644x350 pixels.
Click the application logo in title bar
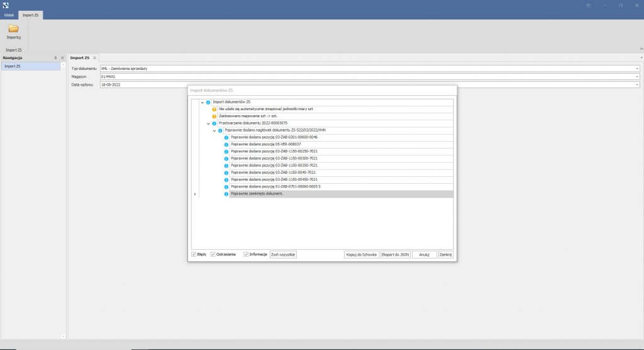6,5
